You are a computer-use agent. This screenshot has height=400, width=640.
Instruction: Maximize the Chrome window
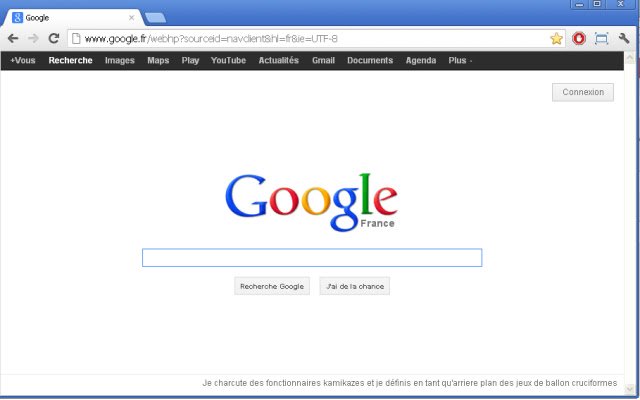click(x=597, y=4)
